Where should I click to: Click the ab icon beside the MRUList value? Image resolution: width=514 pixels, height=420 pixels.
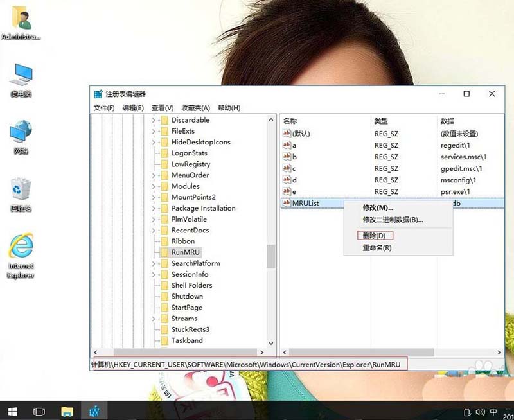[287, 202]
